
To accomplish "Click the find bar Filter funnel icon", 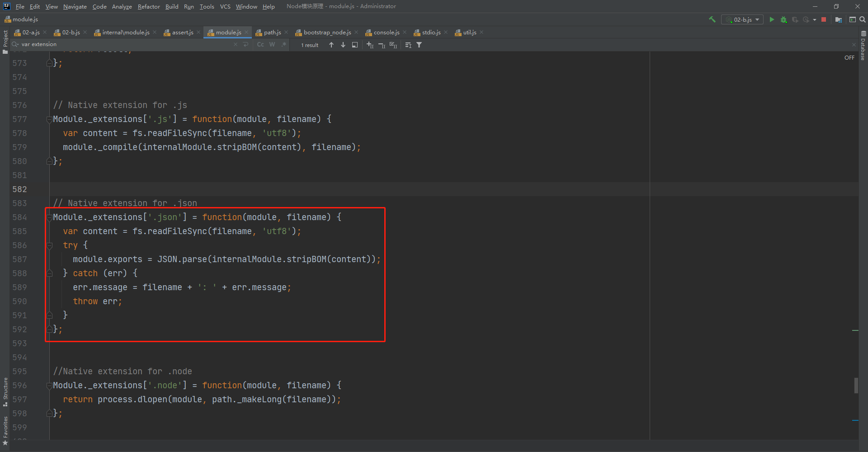I will 419,45.
